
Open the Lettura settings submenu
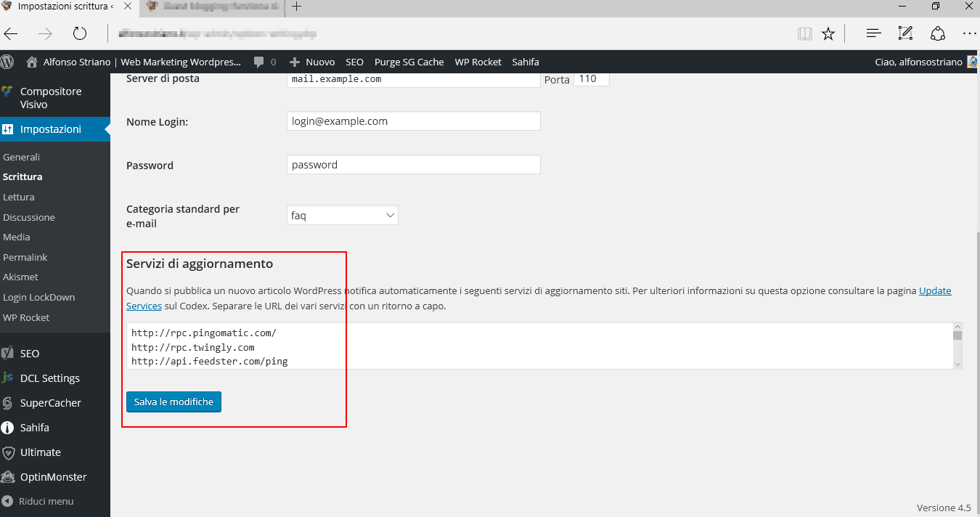click(19, 197)
